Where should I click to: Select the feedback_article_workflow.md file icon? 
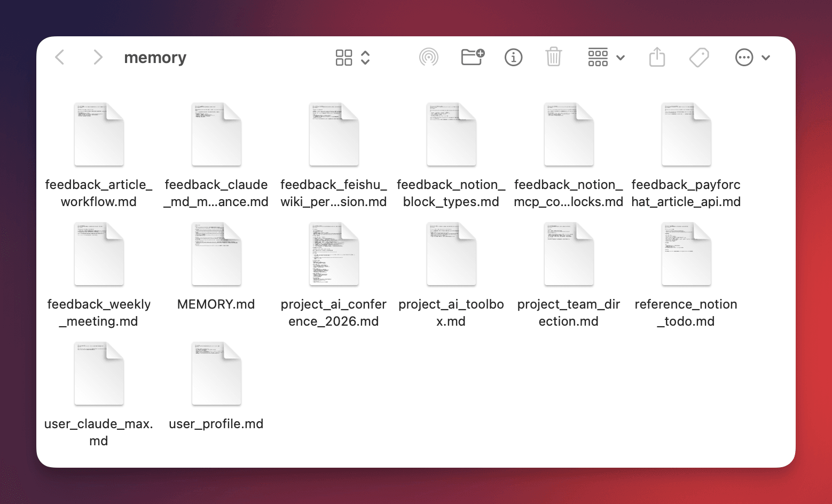coord(99,134)
